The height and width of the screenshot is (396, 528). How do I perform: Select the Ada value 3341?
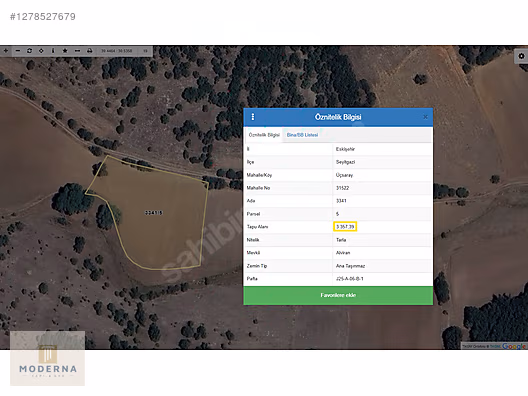(341, 201)
